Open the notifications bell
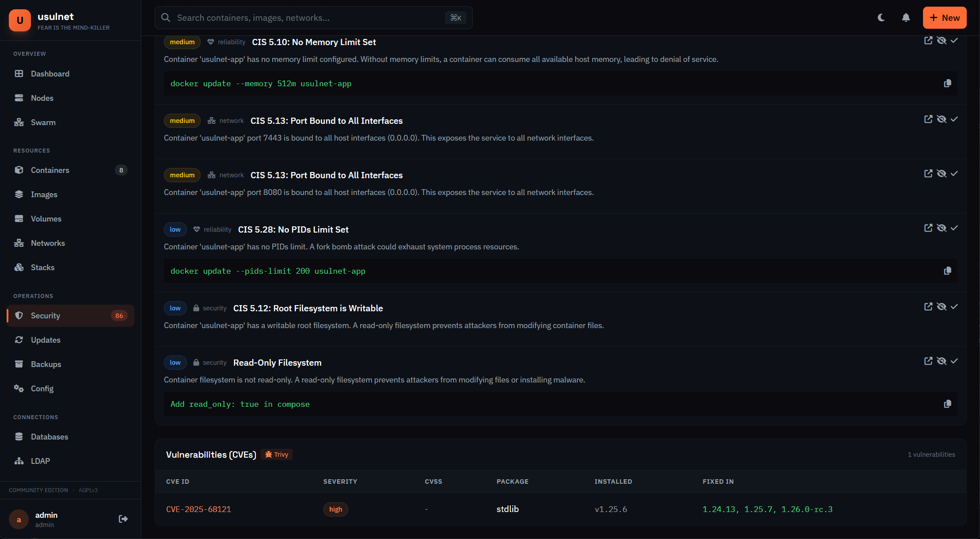 tap(905, 18)
